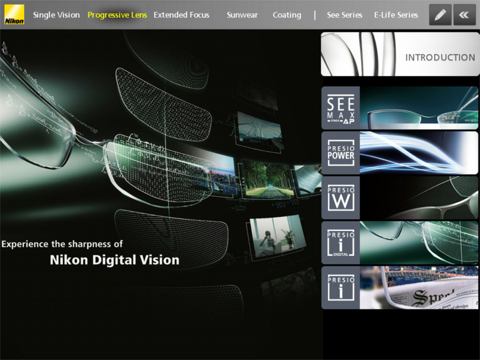Select the Presio Power icon
The height and width of the screenshot is (360, 480).
click(341, 153)
